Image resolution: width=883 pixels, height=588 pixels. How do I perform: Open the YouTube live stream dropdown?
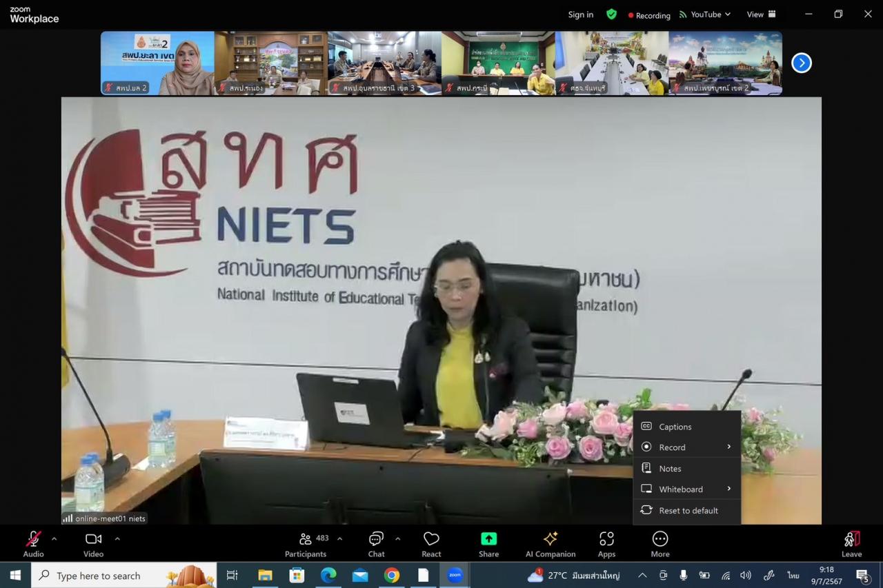pyautogui.click(x=704, y=14)
